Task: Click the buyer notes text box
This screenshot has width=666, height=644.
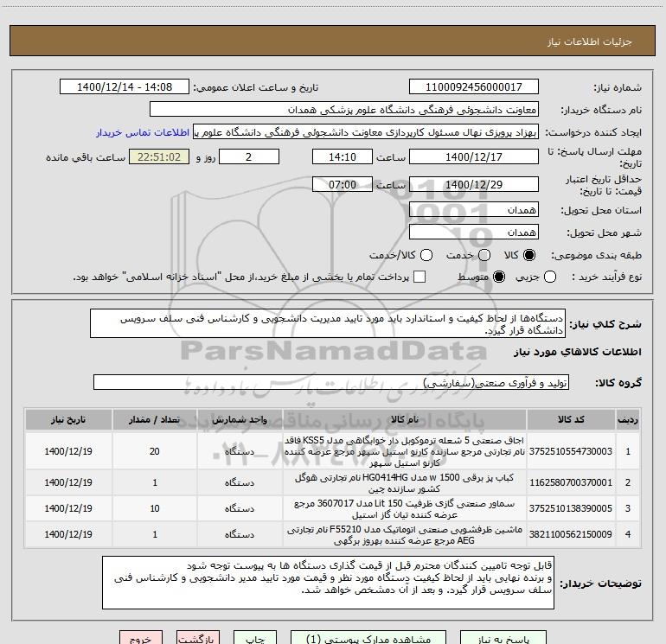Action: (328, 583)
